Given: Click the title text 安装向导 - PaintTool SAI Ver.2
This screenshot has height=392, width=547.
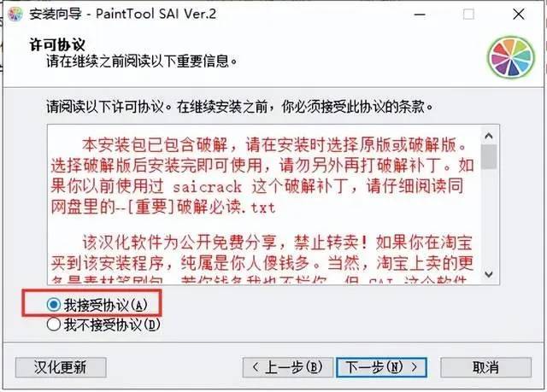Looking at the screenshot, I should [122, 15].
